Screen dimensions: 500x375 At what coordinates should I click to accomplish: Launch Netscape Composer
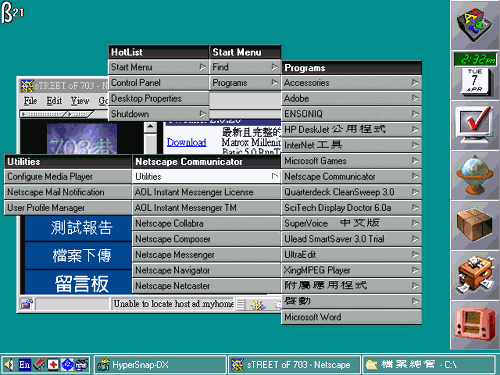click(206, 239)
